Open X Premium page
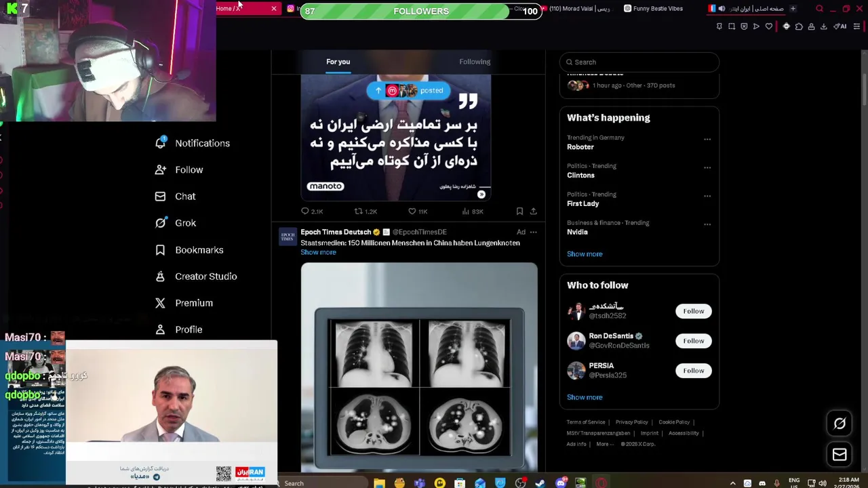The height and width of the screenshot is (488, 868). (x=184, y=303)
